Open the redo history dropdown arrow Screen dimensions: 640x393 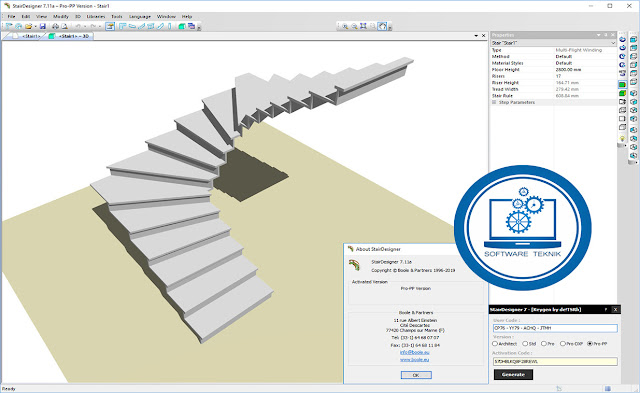(x=100, y=26)
